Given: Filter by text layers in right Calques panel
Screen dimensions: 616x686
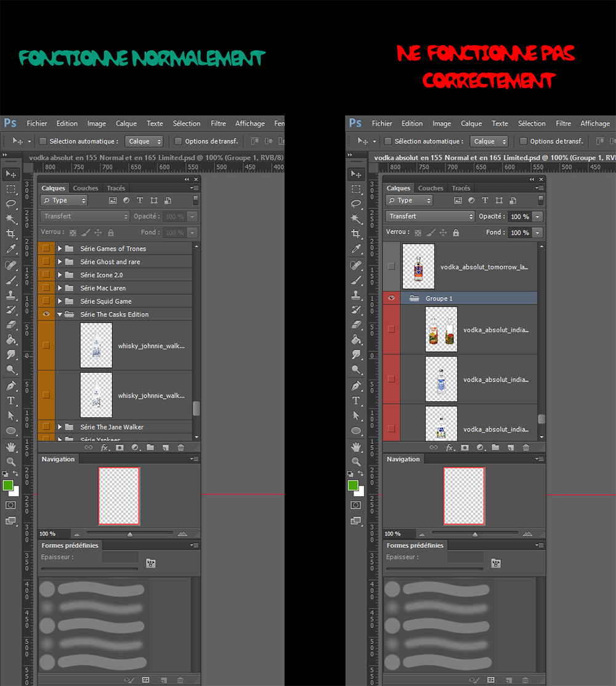Looking at the screenshot, I should (485, 200).
